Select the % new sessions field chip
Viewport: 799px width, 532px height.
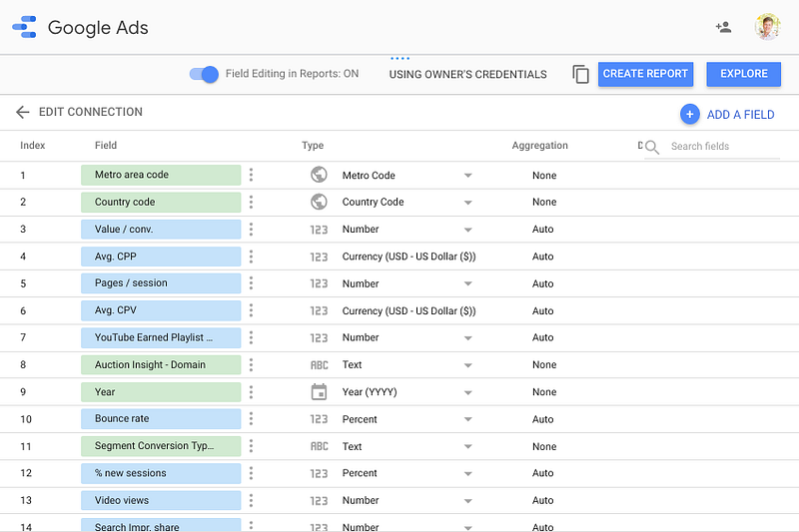[161, 473]
